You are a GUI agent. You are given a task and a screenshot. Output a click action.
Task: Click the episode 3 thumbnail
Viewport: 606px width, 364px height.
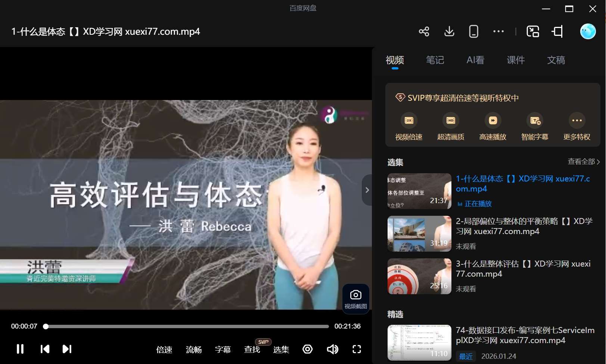pos(419,276)
